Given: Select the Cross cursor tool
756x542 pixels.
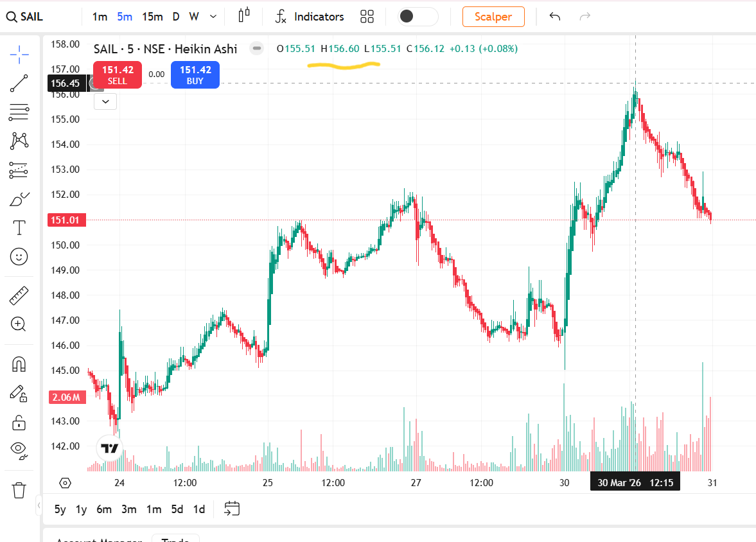Looking at the screenshot, I should coord(19,55).
